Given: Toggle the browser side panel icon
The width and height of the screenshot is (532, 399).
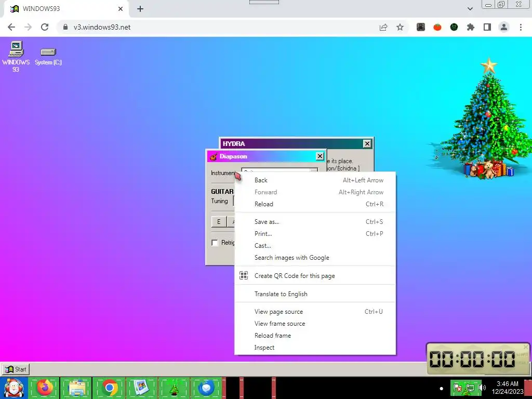Looking at the screenshot, I should pyautogui.click(x=487, y=27).
